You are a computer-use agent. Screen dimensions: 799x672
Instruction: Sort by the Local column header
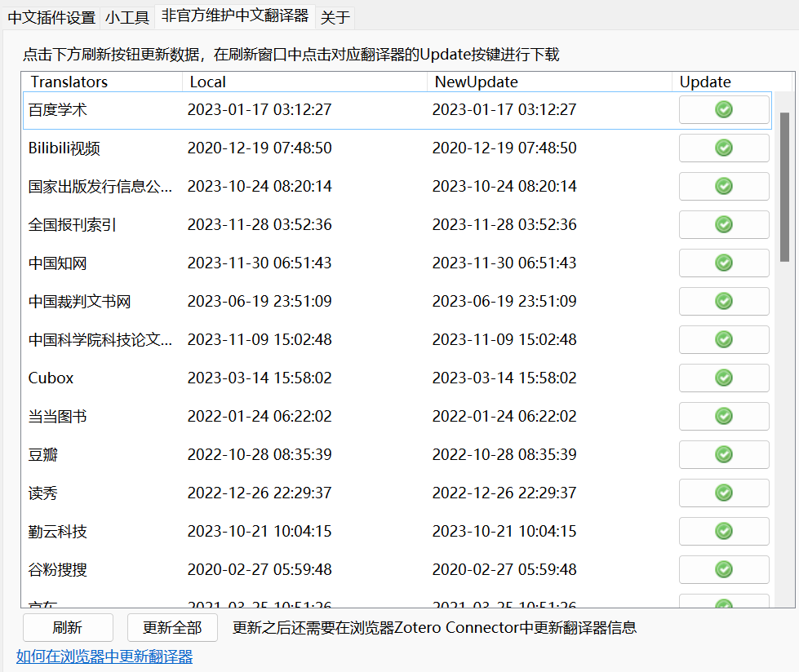pyautogui.click(x=304, y=82)
